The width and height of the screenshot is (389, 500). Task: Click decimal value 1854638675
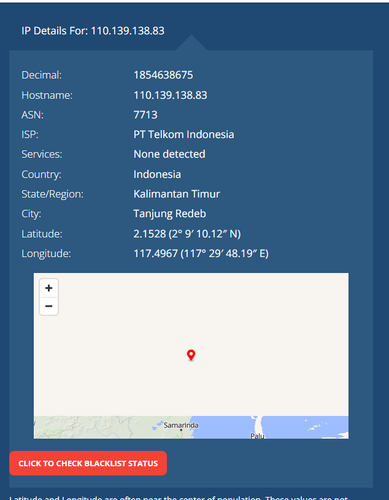[163, 75]
